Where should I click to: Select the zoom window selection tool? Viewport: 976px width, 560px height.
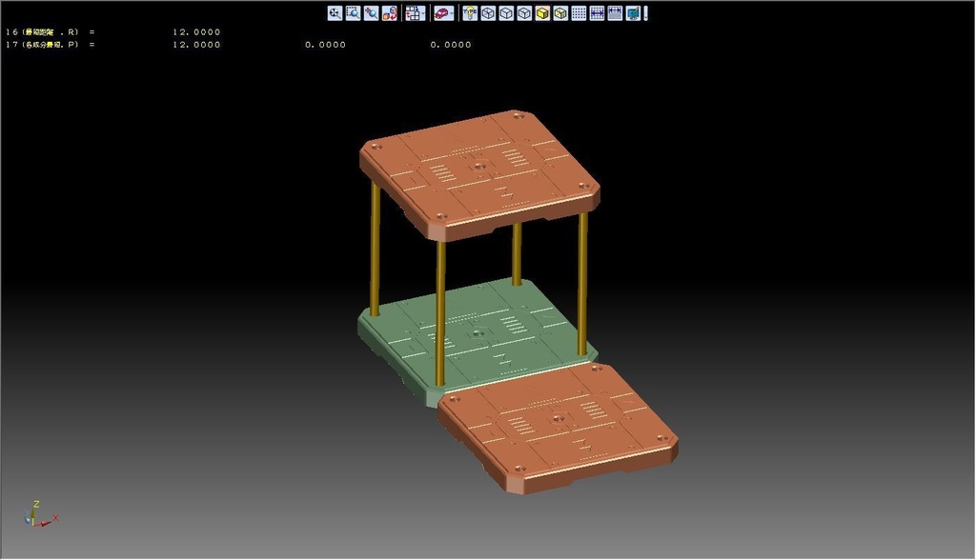click(353, 13)
